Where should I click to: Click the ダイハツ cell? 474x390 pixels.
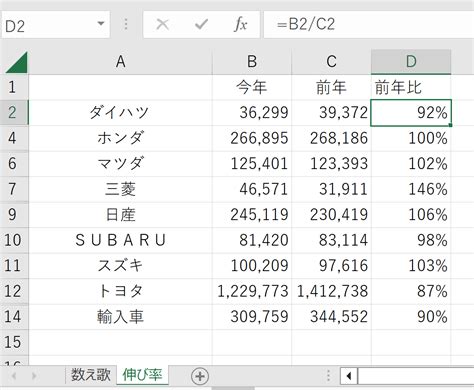pos(120,113)
